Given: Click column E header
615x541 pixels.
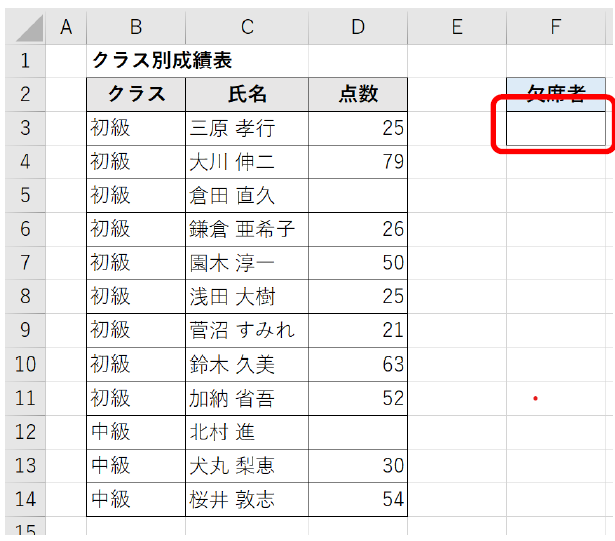Looking at the screenshot, I should (457, 26).
